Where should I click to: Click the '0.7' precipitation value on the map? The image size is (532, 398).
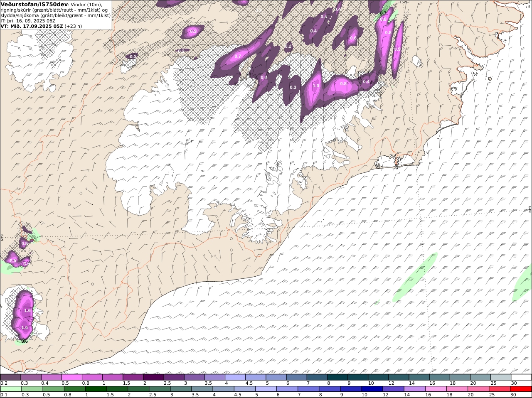click(238, 56)
